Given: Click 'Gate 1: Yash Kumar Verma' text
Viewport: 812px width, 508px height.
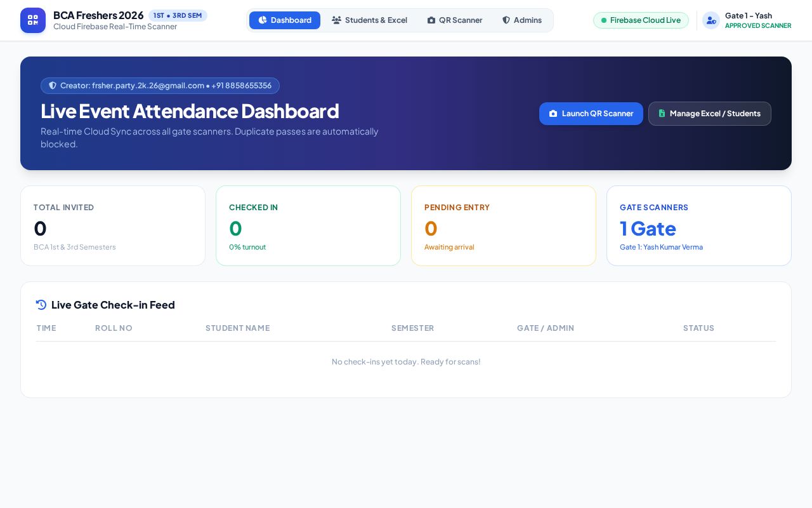Looking at the screenshot, I should pos(661,247).
